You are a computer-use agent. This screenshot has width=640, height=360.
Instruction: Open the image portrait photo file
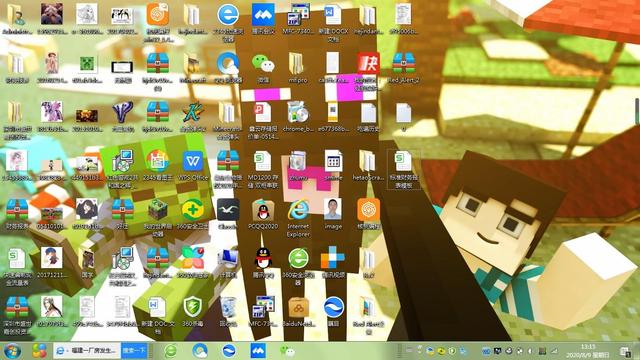pyautogui.click(x=333, y=210)
